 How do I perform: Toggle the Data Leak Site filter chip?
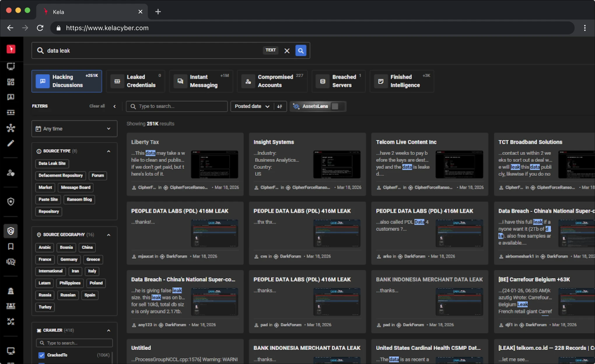pos(52,163)
